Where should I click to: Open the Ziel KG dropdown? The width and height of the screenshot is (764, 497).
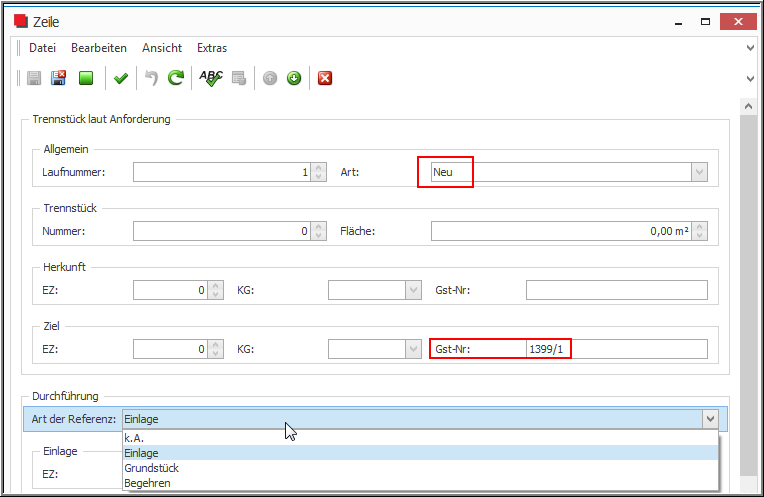point(412,349)
